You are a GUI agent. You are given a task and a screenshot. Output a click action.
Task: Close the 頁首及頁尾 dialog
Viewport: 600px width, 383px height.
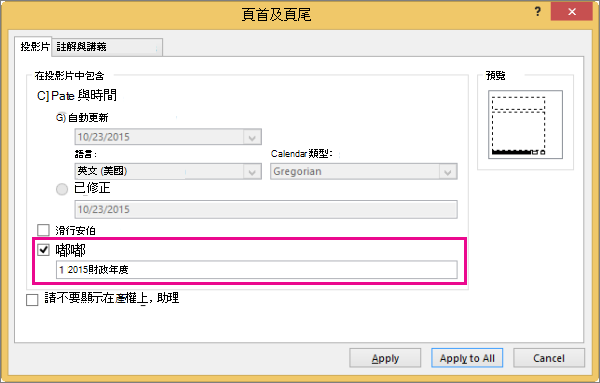click(572, 12)
